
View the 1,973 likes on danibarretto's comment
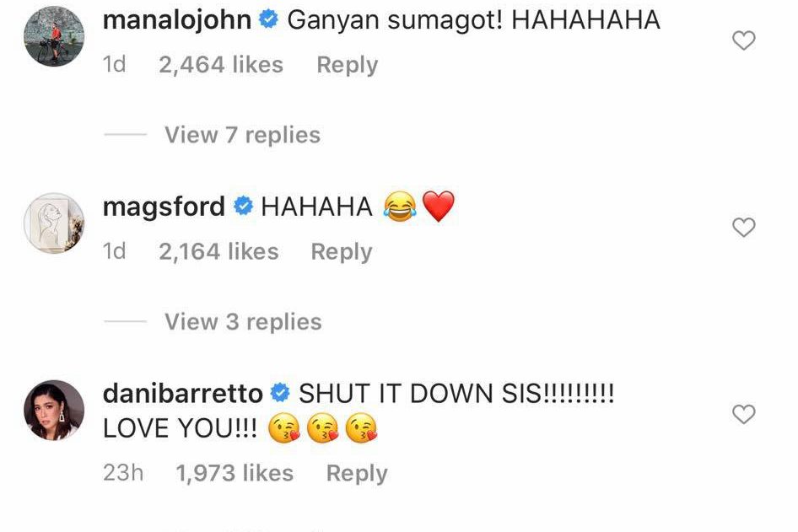(x=235, y=474)
